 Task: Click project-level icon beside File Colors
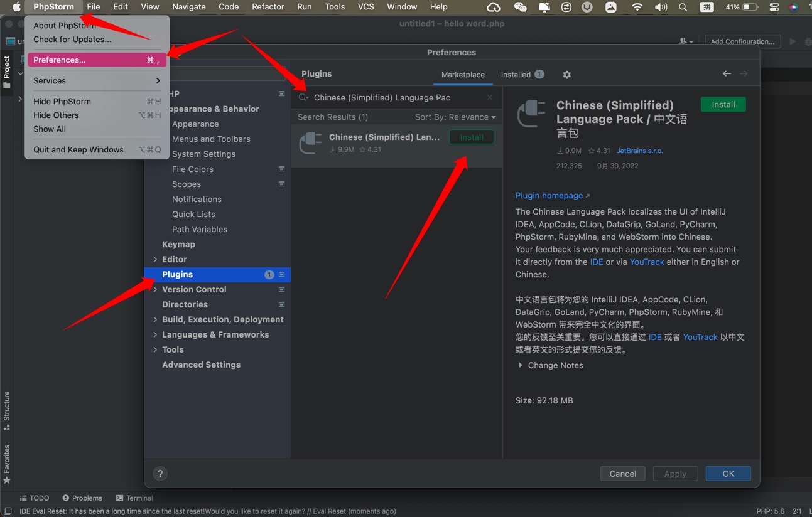coord(282,169)
